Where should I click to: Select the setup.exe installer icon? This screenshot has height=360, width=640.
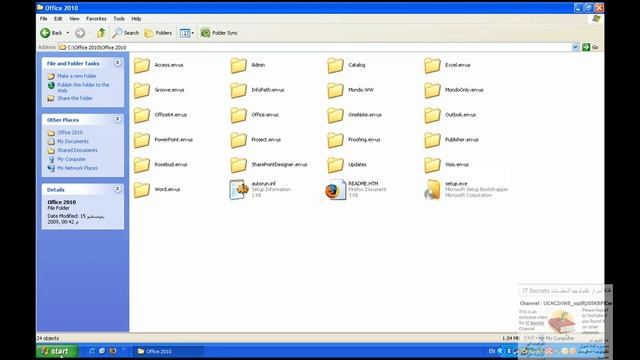tap(432, 190)
